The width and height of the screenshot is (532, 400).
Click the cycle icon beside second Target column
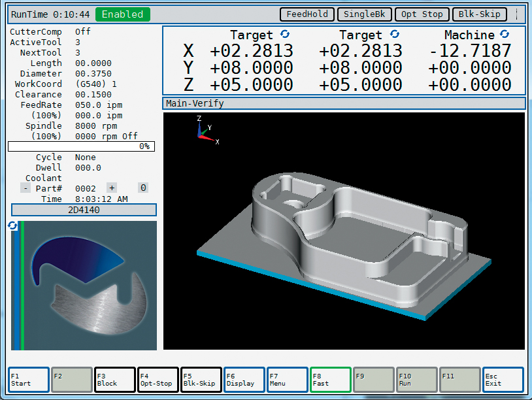[x=394, y=34]
